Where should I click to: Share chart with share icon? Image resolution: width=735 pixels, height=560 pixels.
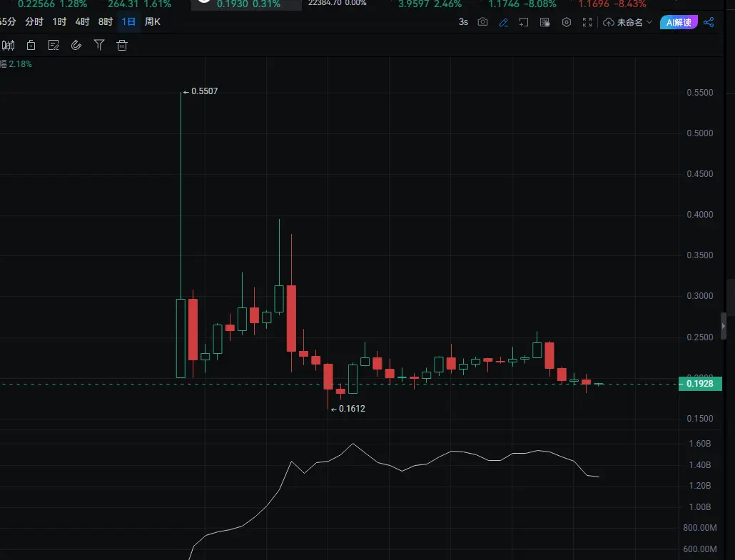point(709,22)
